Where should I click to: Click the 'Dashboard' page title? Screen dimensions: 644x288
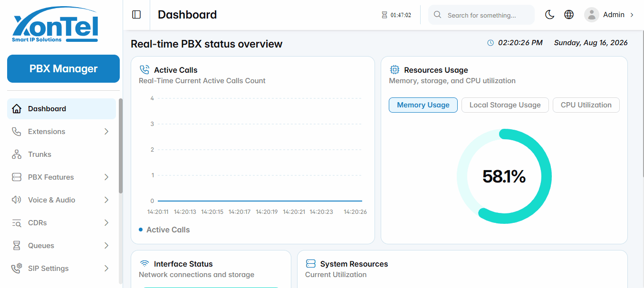[187, 15]
